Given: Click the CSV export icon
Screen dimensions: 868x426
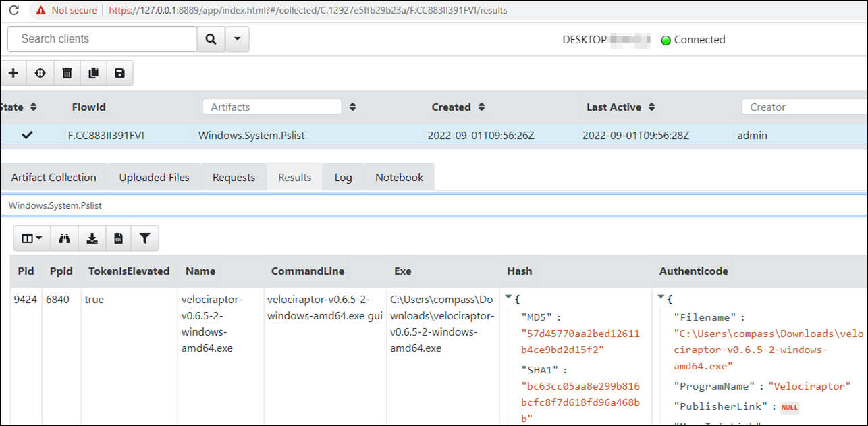Looking at the screenshot, I should tap(119, 238).
